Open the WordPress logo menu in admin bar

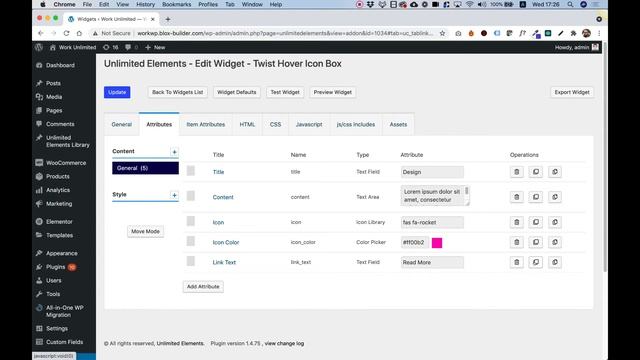pos(39,47)
